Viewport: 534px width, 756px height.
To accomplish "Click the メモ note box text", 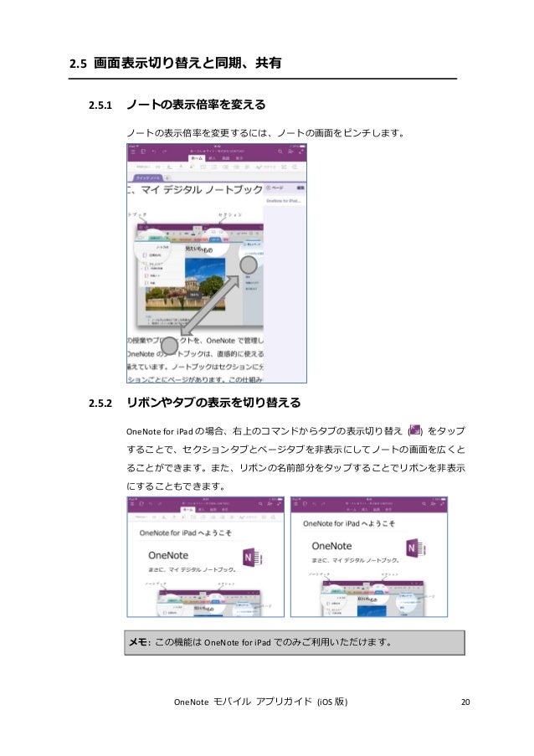I will tap(259, 642).
